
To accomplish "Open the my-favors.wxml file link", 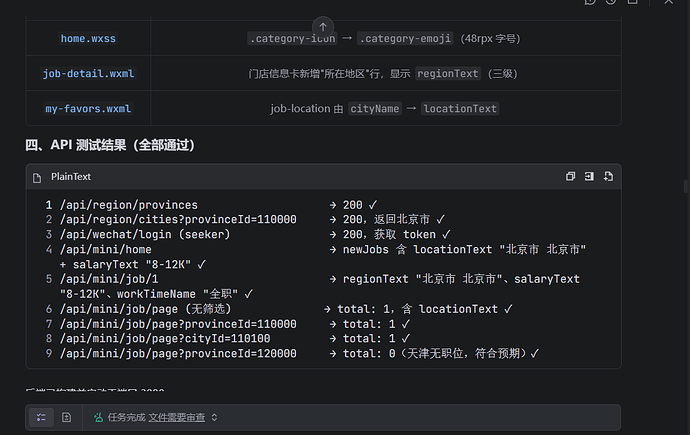I will click(88, 109).
